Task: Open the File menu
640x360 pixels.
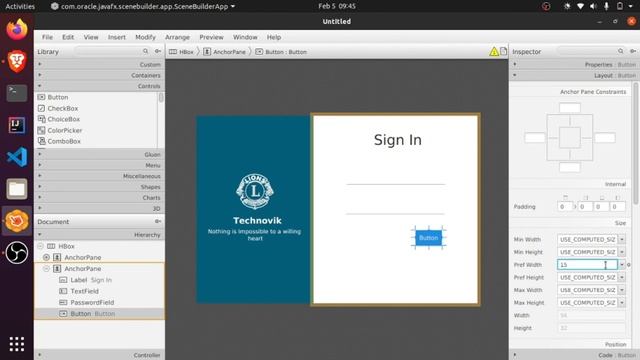Action: click(47, 37)
